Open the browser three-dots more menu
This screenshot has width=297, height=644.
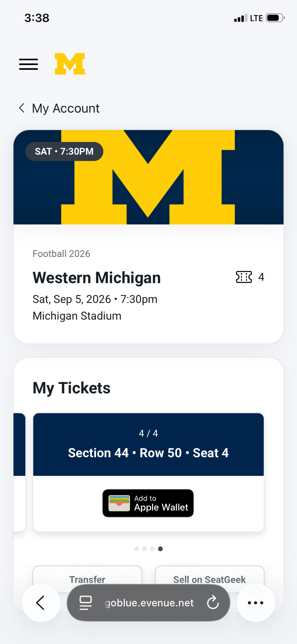click(255, 603)
